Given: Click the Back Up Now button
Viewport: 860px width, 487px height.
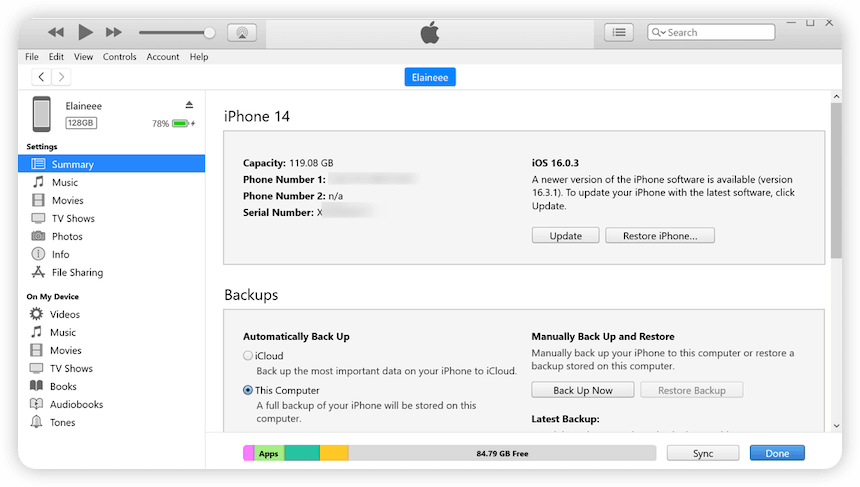Looking at the screenshot, I should click(583, 390).
